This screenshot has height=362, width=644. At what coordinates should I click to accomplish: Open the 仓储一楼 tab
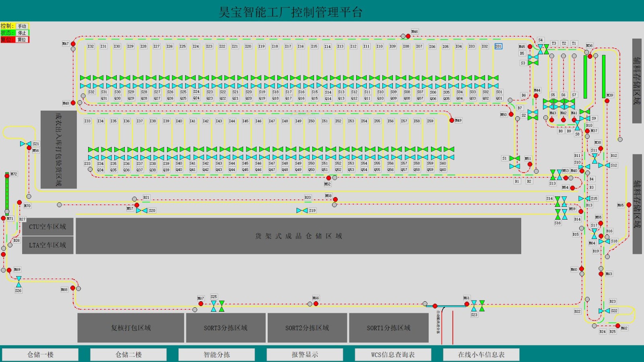[x=40, y=354]
